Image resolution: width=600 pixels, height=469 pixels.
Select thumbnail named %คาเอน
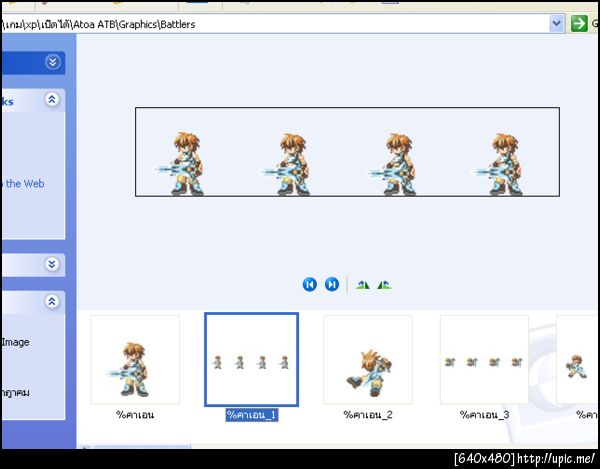point(135,360)
